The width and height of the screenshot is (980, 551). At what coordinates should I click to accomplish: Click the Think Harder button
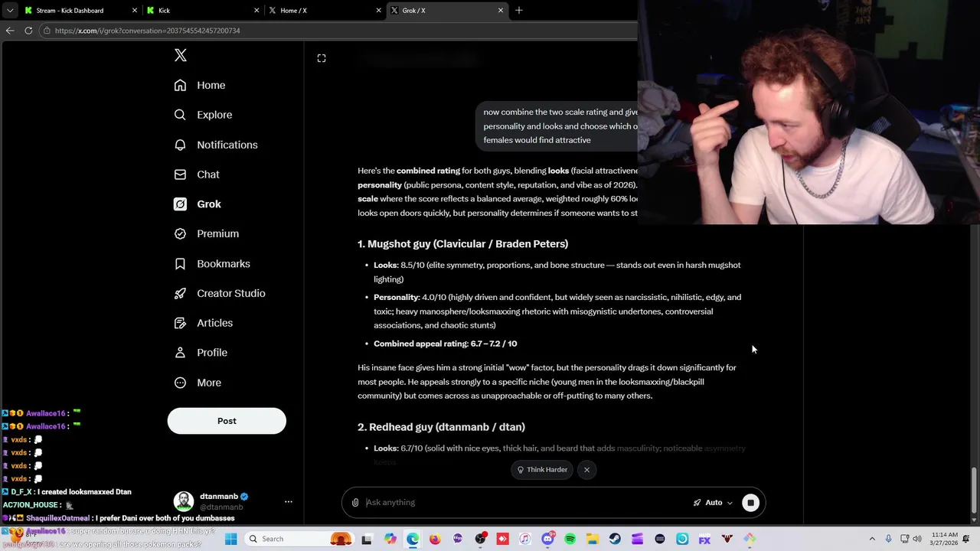[x=542, y=470]
